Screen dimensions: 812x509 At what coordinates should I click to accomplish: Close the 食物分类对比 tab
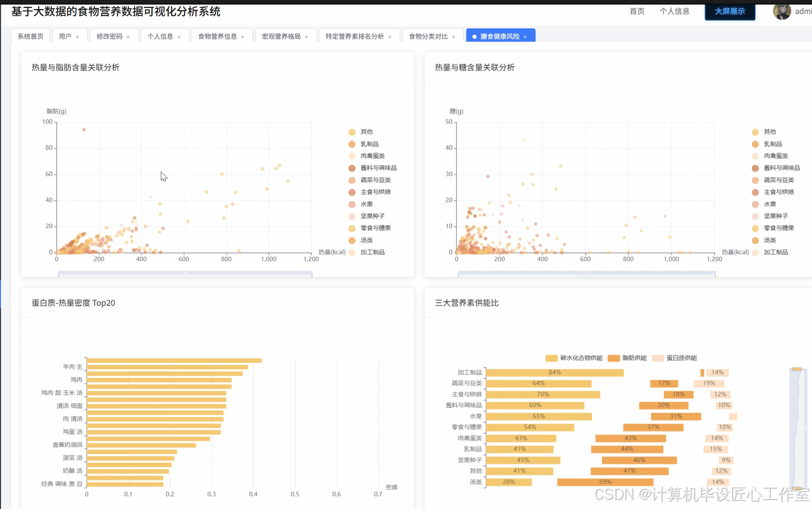click(x=453, y=37)
